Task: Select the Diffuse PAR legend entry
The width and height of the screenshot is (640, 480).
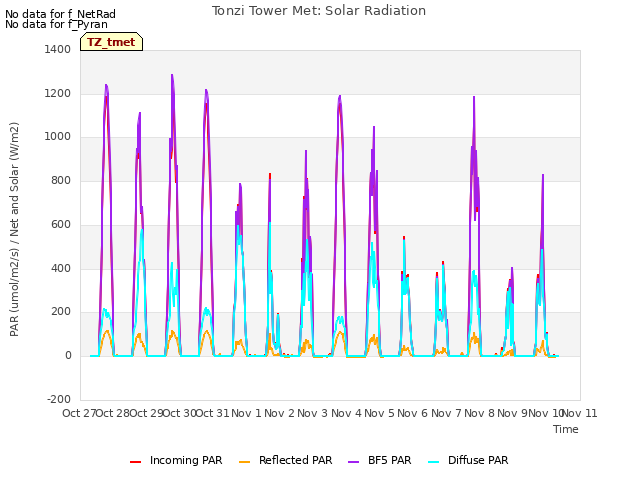Action: [x=468, y=460]
